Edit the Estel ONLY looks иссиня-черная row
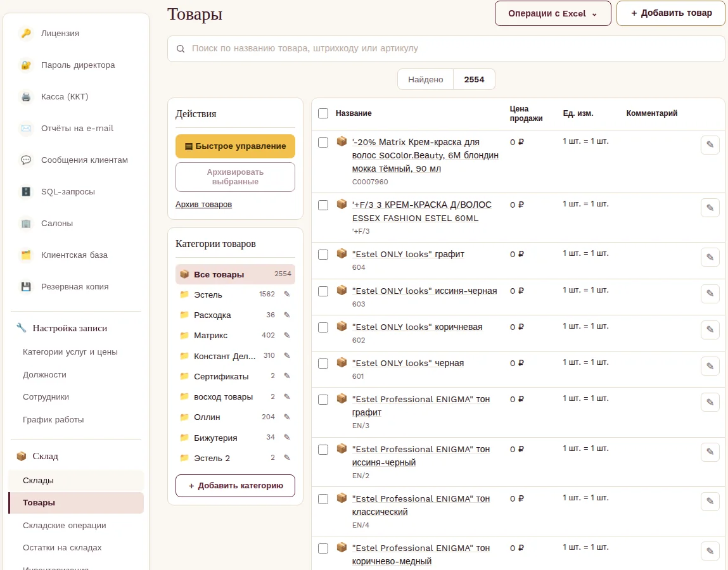The image size is (728, 570). (x=710, y=293)
